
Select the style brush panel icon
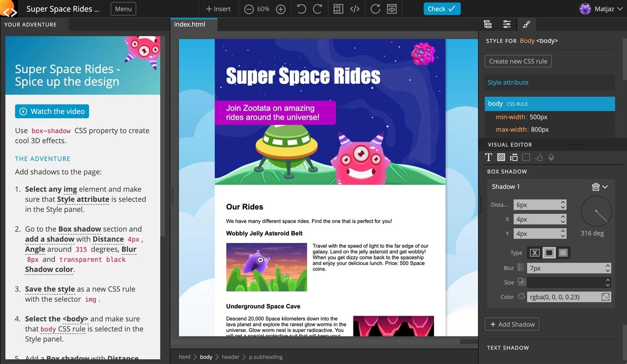pyautogui.click(x=526, y=24)
